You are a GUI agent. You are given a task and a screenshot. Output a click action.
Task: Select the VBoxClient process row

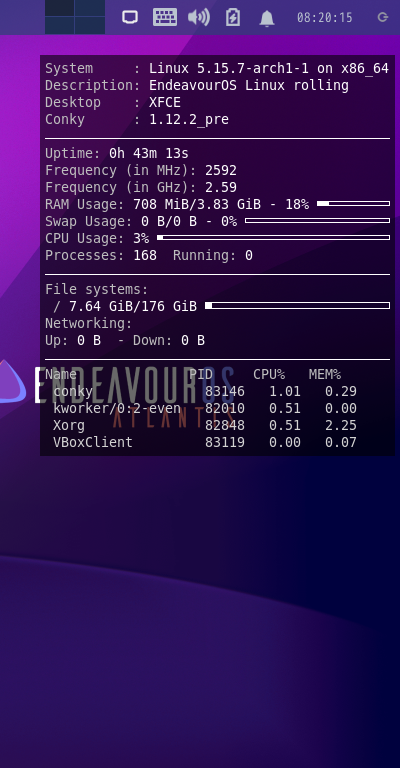coord(205,442)
